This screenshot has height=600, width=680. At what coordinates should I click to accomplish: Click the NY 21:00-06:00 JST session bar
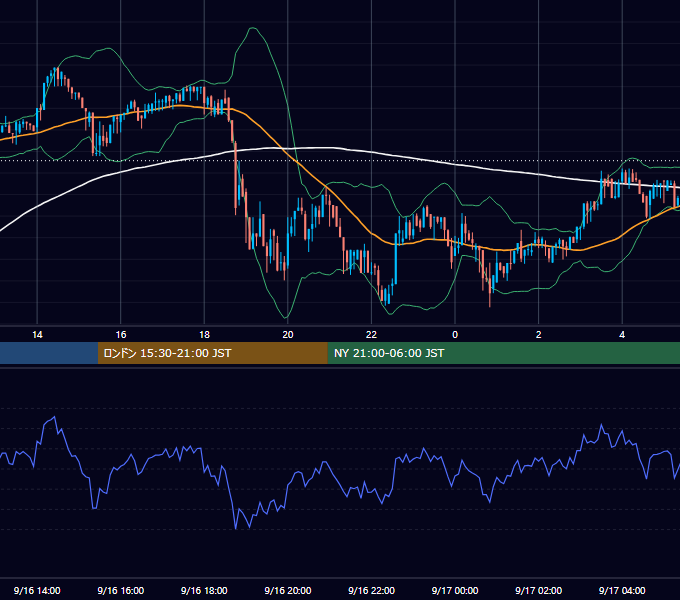pyautogui.click(x=503, y=353)
